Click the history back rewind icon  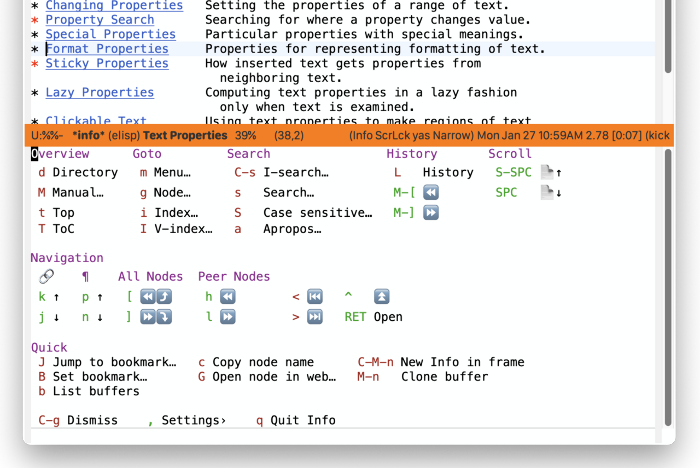pos(431,192)
